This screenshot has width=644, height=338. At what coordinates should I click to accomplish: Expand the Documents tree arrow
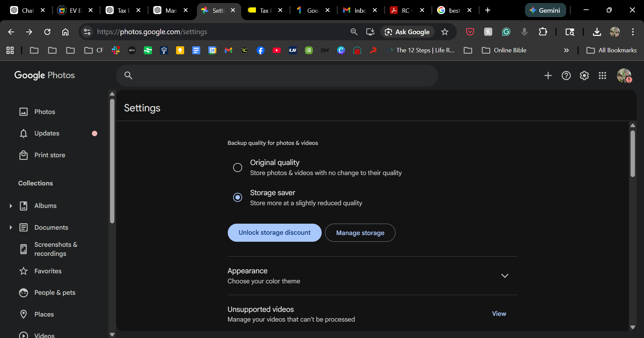tap(11, 227)
